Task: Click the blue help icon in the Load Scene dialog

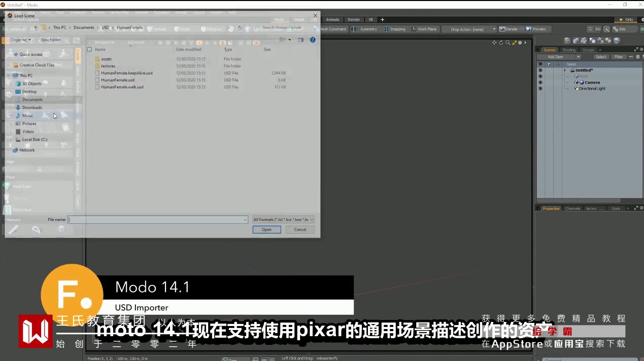Action: [x=313, y=40]
